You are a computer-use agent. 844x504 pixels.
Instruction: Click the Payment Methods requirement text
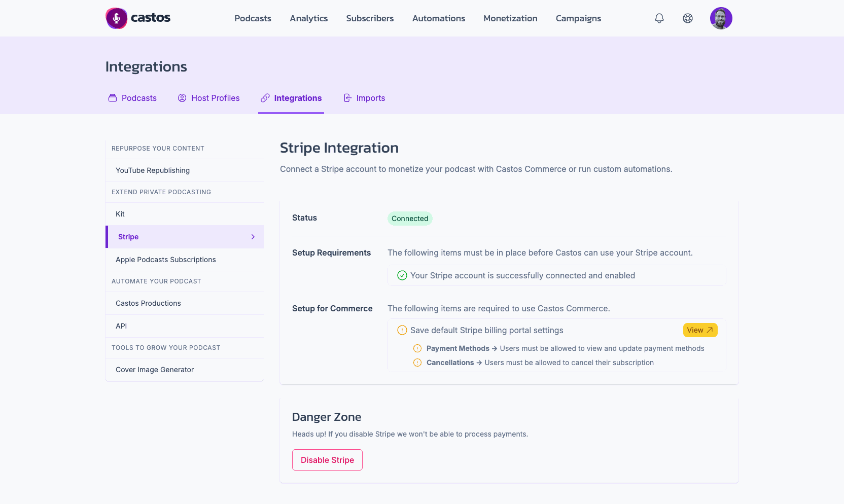(565, 348)
